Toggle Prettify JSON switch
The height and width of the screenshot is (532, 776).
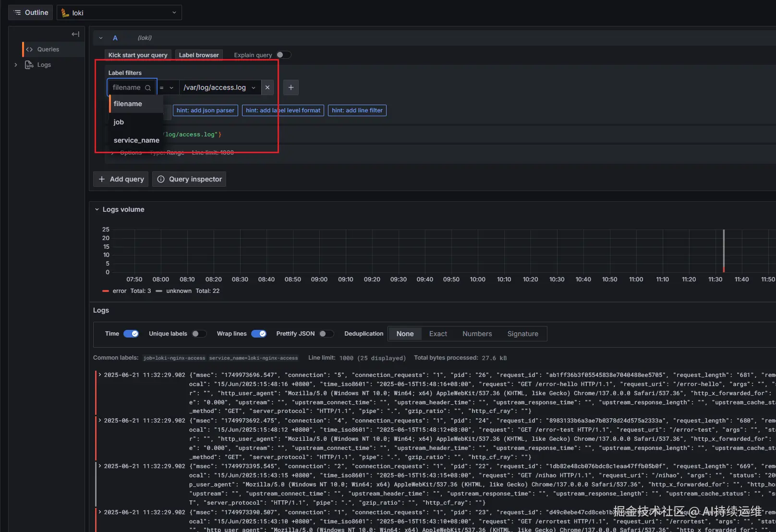[x=327, y=334]
